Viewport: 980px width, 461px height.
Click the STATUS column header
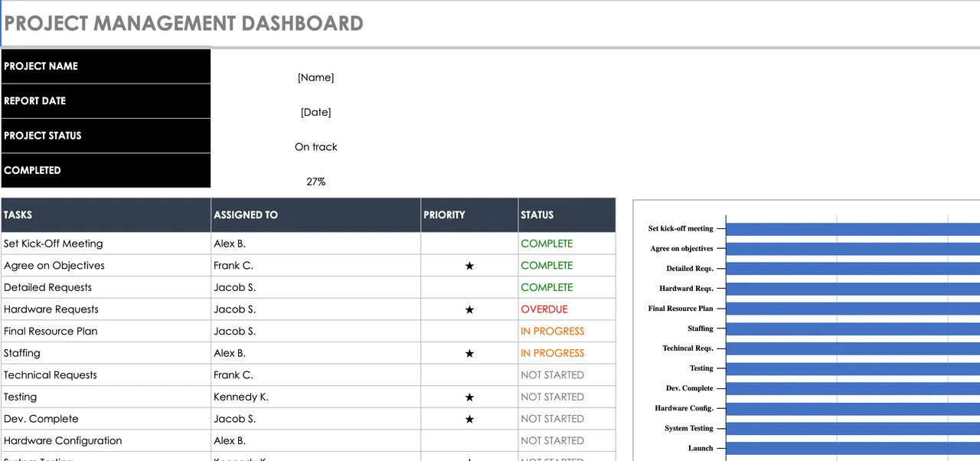click(567, 215)
